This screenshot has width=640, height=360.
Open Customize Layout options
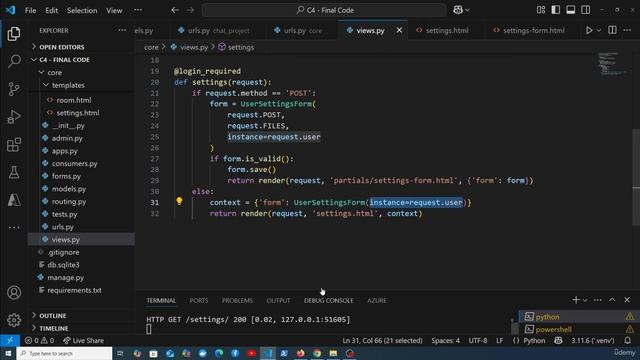pyautogui.click(x=541, y=10)
